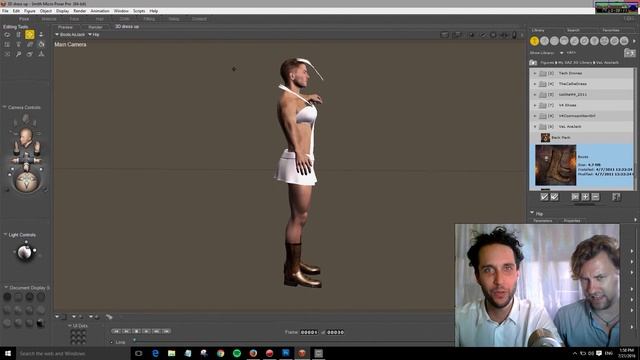
Task: Click the taskbar search box
Action: (73, 353)
